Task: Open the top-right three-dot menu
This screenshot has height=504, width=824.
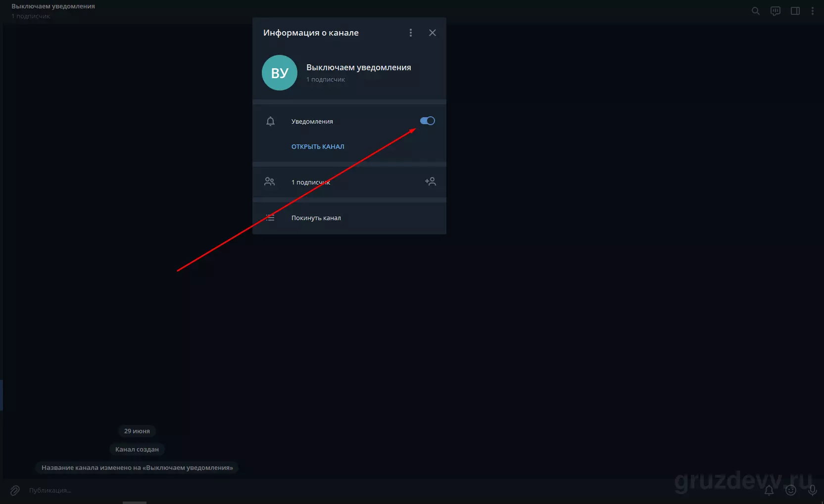Action: tap(812, 11)
